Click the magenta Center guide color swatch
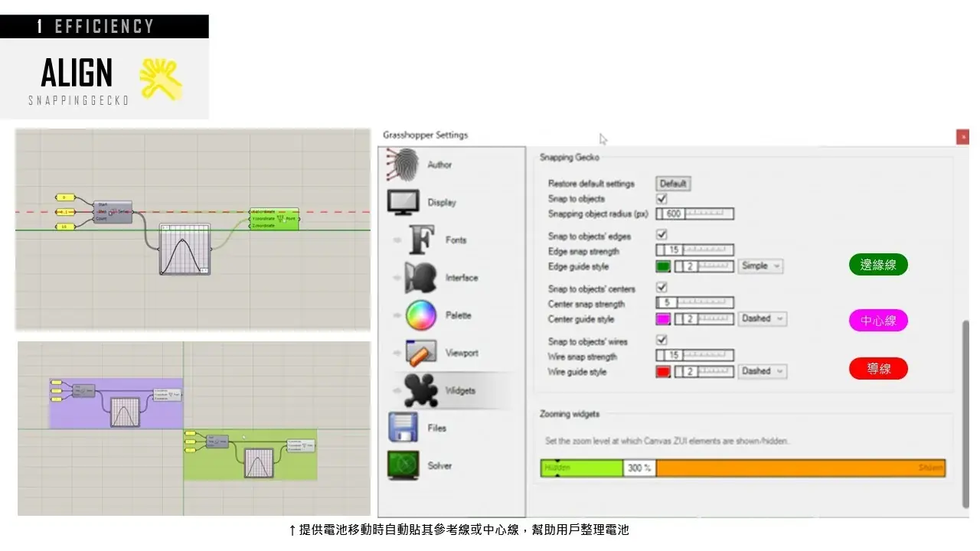 point(663,319)
